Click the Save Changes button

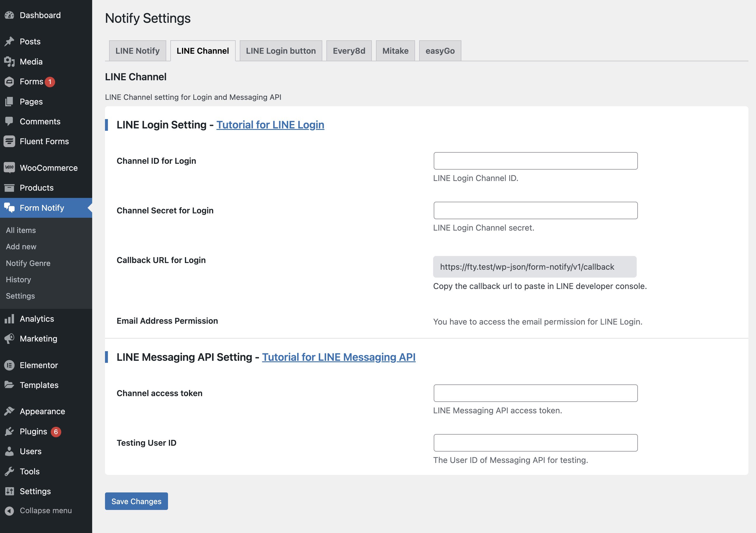[x=136, y=501]
